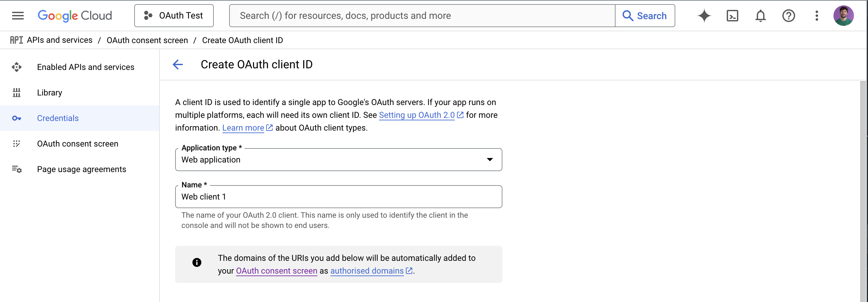Activate Cloud Shell terminal icon
Viewport: 868px width, 302px height.
(732, 16)
